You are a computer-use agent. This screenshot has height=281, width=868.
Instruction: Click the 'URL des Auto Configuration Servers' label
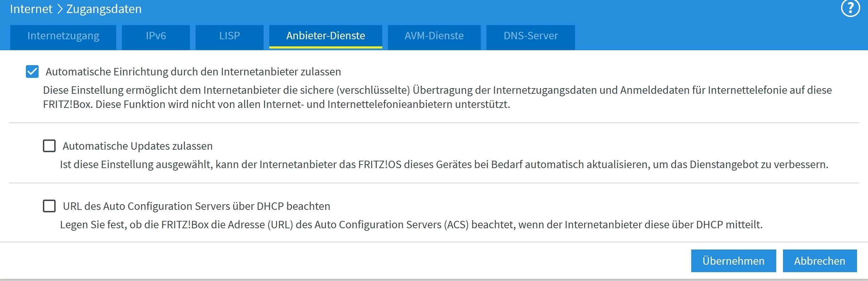pyautogui.click(x=196, y=206)
